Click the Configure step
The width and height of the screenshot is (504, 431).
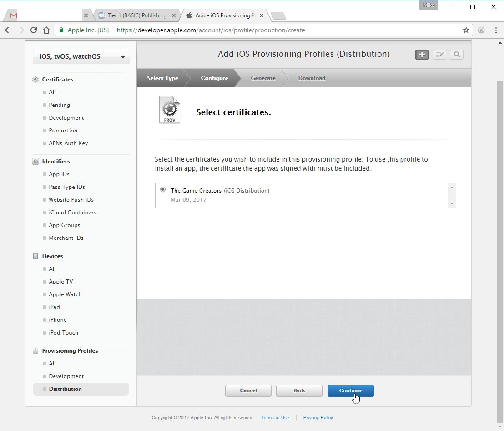214,78
